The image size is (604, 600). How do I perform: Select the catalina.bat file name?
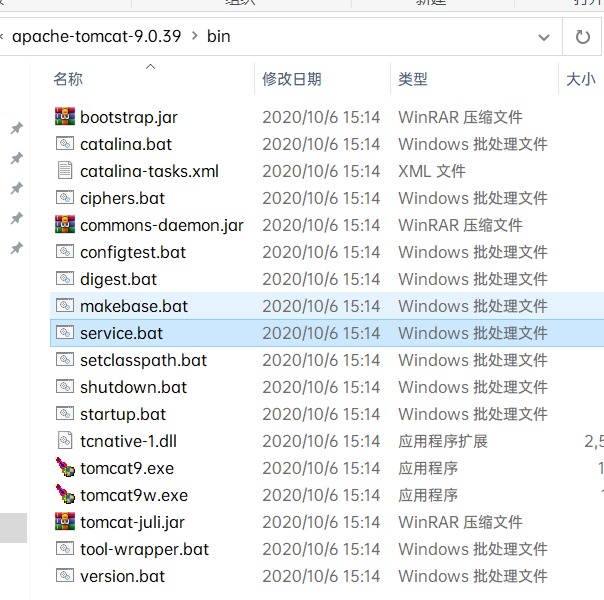(126, 144)
